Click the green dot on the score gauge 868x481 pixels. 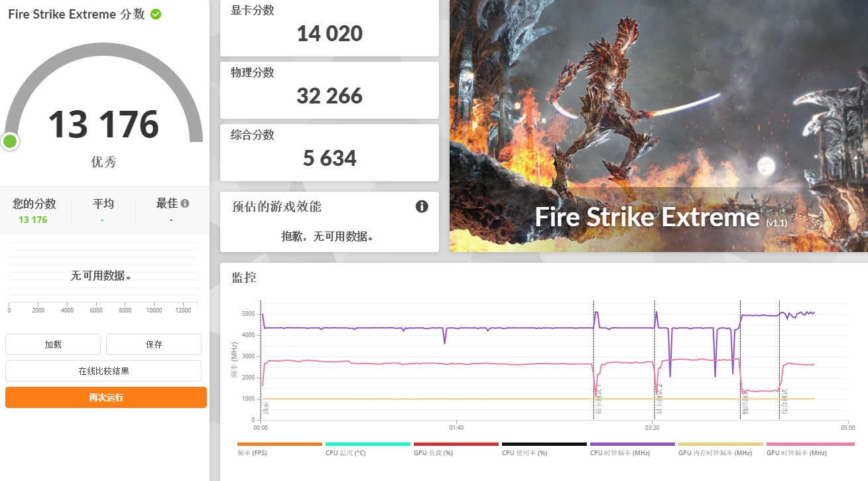pyautogui.click(x=10, y=141)
